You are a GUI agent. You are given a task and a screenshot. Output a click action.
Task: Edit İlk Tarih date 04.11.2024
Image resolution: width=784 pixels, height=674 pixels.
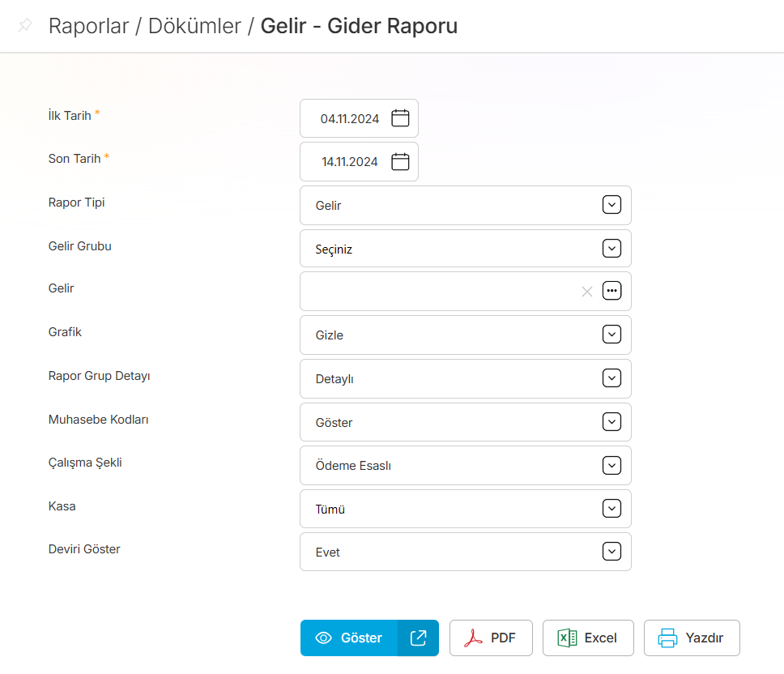[350, 119]
